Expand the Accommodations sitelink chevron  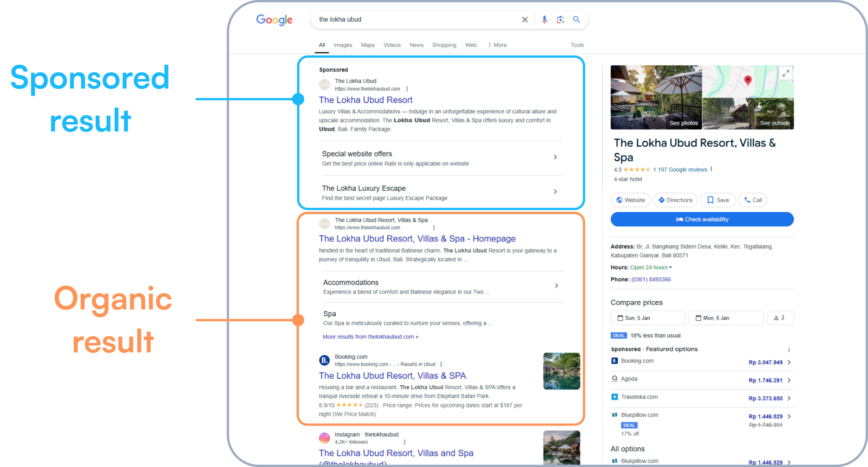pos(556,286)
